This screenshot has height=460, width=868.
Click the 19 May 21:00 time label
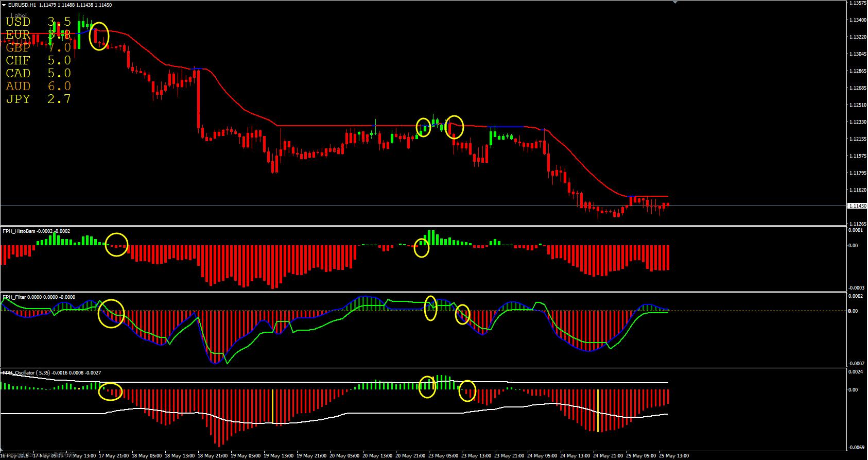pyautogui.click(x=310, y=456)
